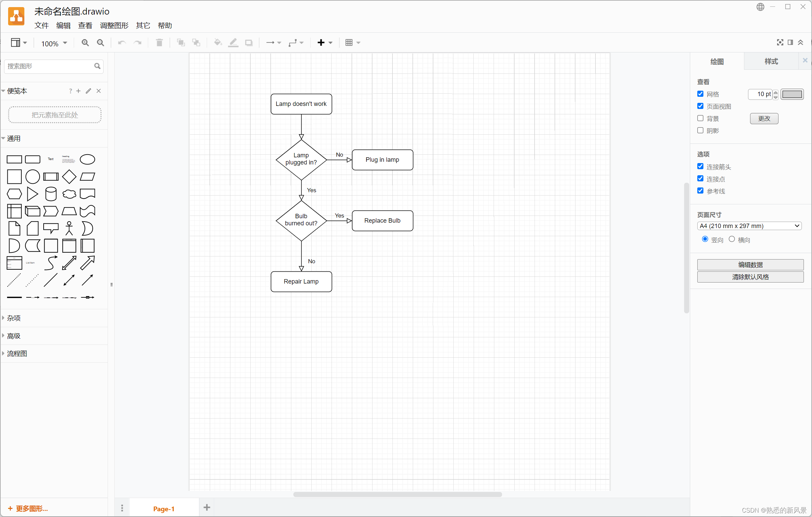This screenshot has height=517, width=812.
Task: Click the fullscreen toggle icon in the toolbar
Action: click(780, 42)
